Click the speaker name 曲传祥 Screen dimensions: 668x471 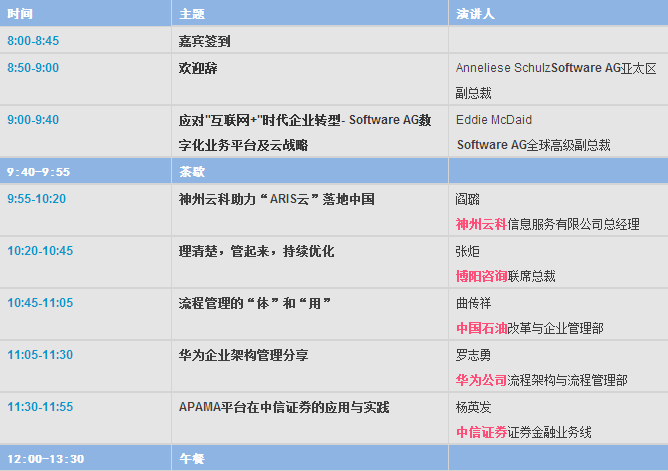473,303
